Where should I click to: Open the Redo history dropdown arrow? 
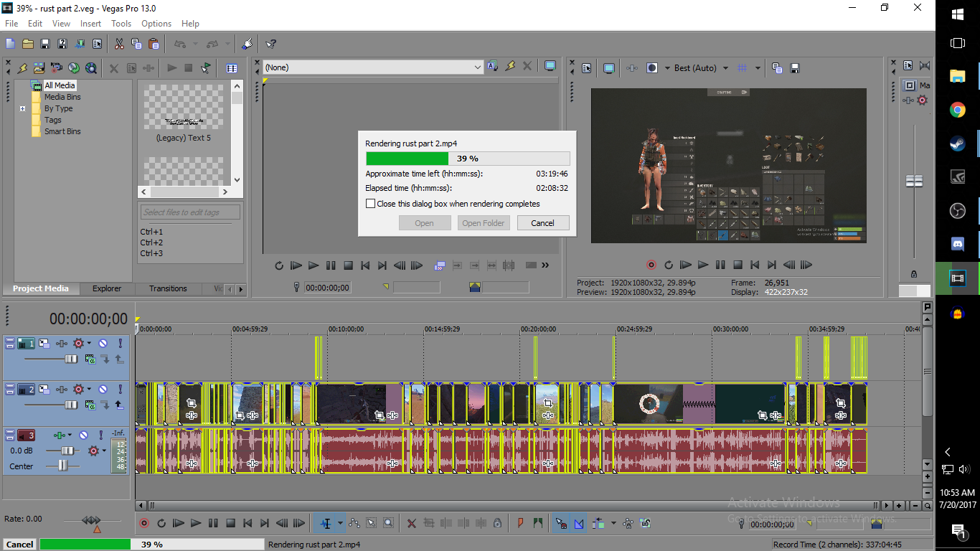[x=228, y=44]
